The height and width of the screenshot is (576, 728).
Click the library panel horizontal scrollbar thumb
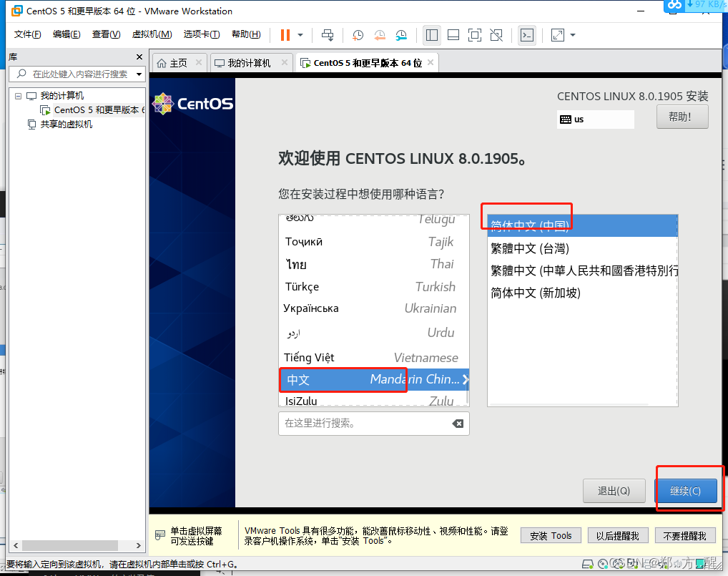[69, 545]
